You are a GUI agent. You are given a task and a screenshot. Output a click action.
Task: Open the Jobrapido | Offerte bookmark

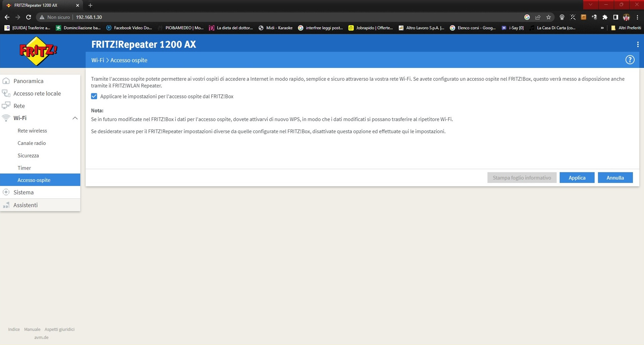pos(370,28)
